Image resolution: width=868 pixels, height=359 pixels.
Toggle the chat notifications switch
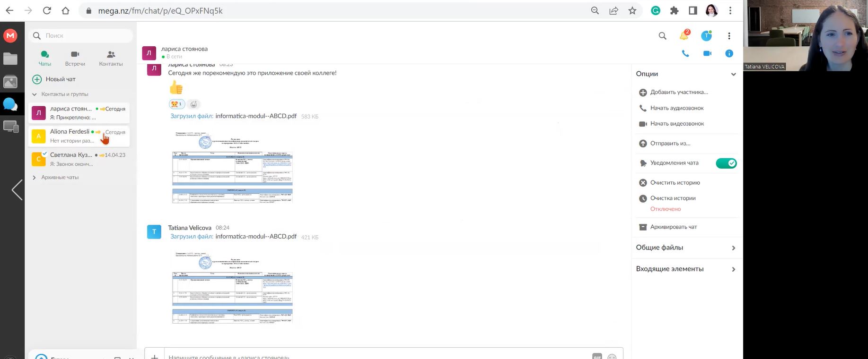point(726,163)
